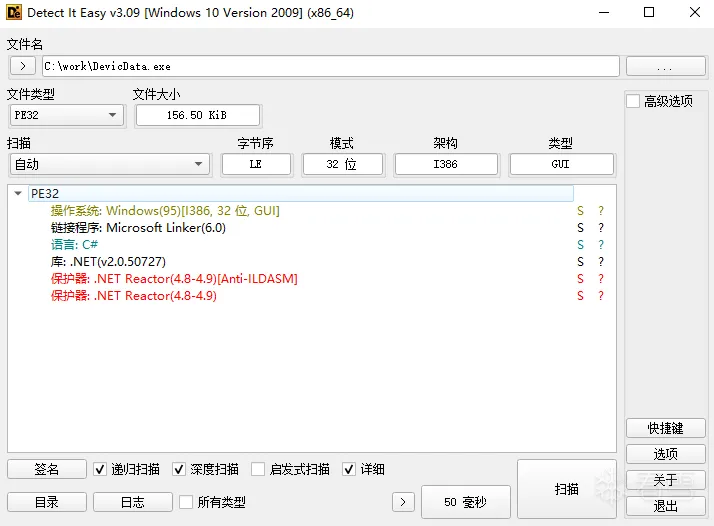Enable the 启发式扫描 checkbox
Viewport: 714px width, 526px height.
tap(258, 469)
